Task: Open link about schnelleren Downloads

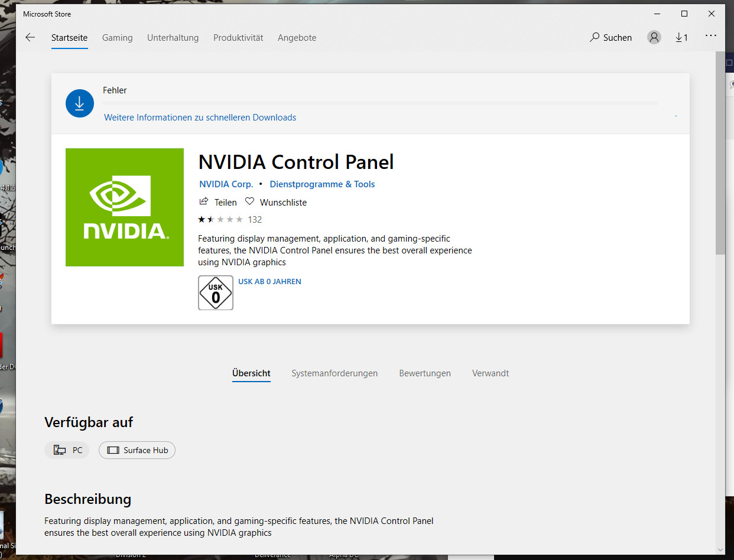Action: [200, 118]
